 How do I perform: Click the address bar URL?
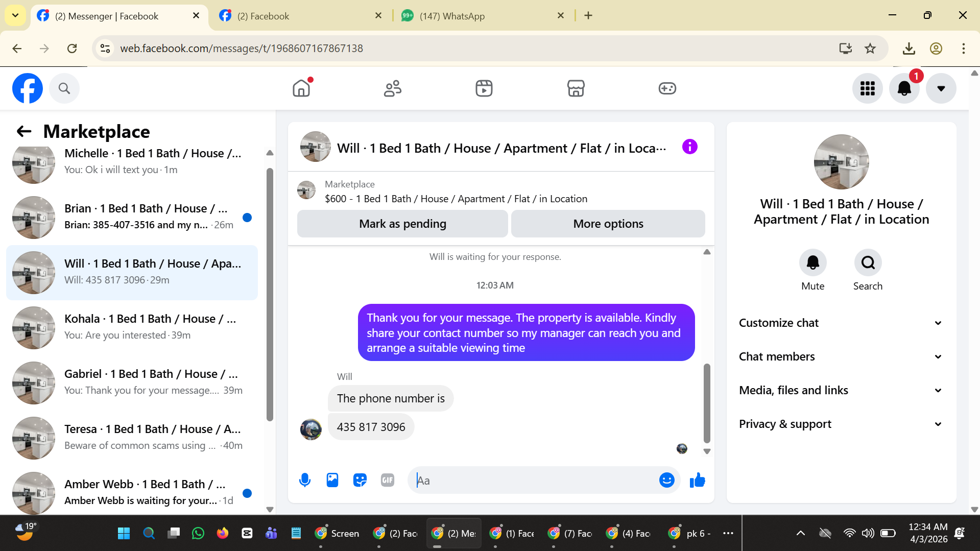242,49
